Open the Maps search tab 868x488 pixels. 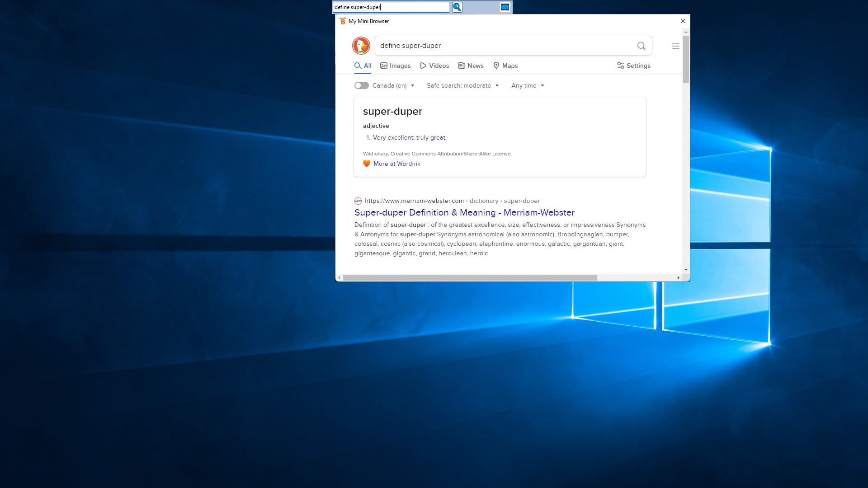point(505,66)
